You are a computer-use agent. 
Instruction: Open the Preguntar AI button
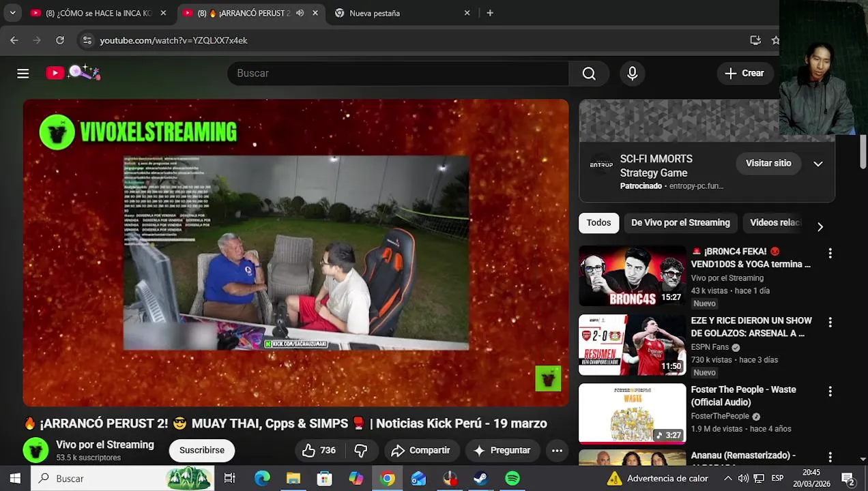(x=502, y=450)
